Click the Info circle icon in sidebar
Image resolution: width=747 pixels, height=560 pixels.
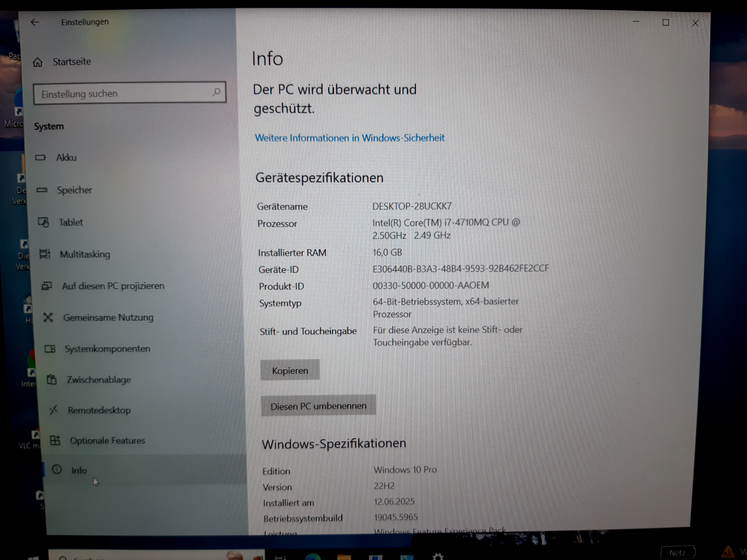tap(57, 469)
